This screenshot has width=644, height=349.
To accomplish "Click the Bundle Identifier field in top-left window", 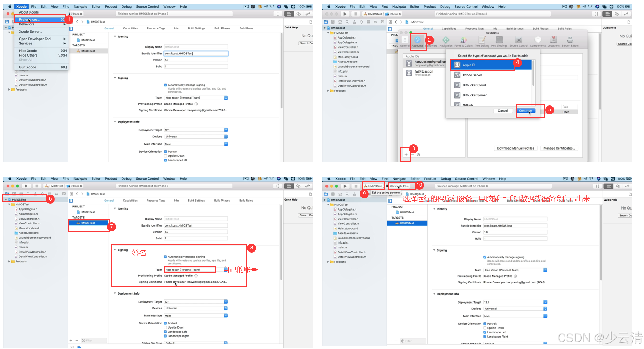I will (x=196, y=53).
